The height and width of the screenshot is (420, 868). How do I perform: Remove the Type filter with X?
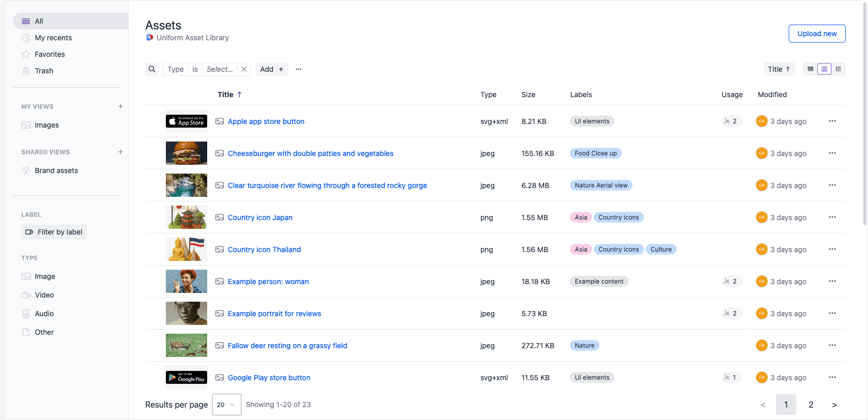(244, 69)
